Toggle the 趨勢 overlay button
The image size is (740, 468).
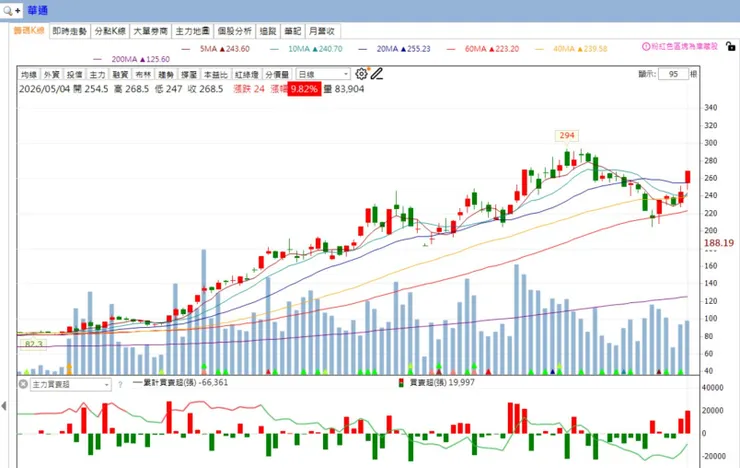coord(166,75)
